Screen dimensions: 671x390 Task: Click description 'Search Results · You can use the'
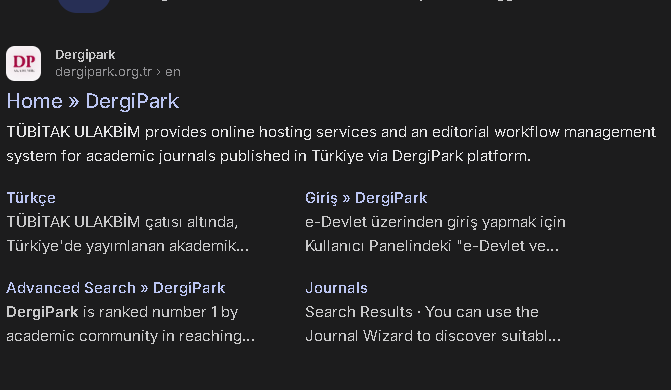[422, 312]
